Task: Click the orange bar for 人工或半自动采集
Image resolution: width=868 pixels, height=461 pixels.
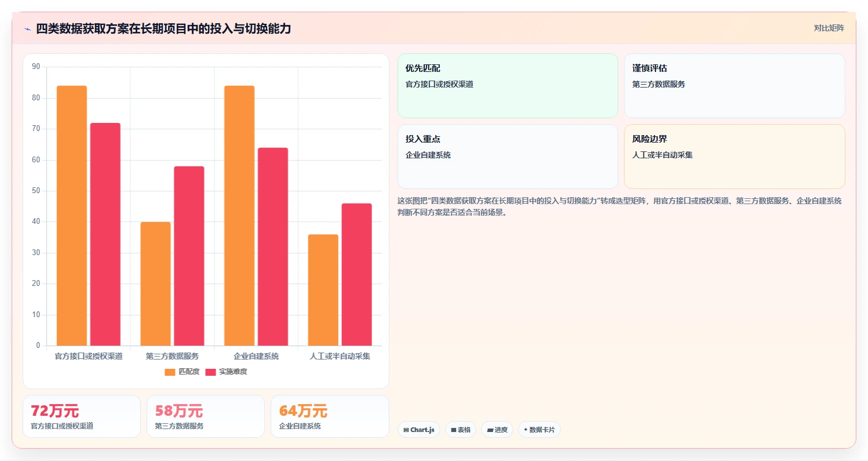Action: pyautogui.click(x=323, y=290)
